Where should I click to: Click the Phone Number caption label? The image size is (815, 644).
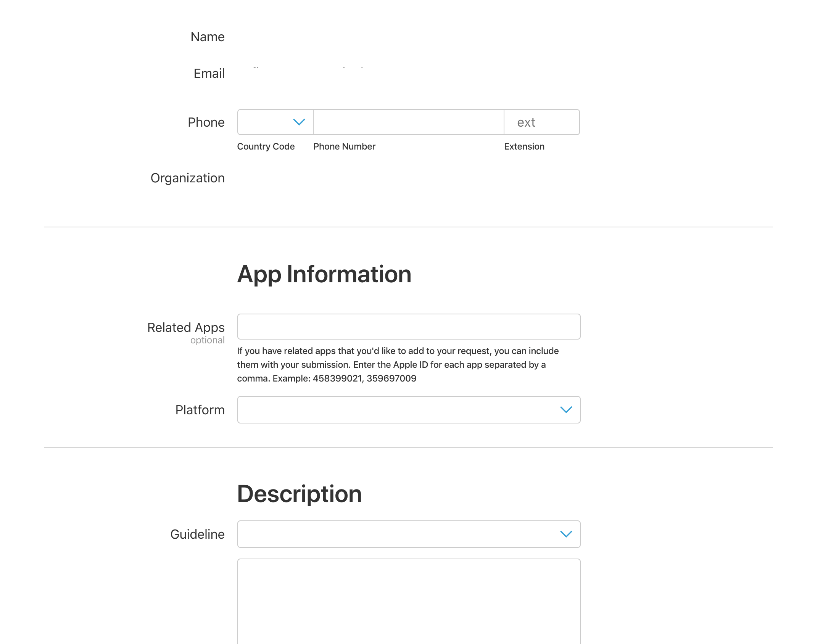[344, 146]
